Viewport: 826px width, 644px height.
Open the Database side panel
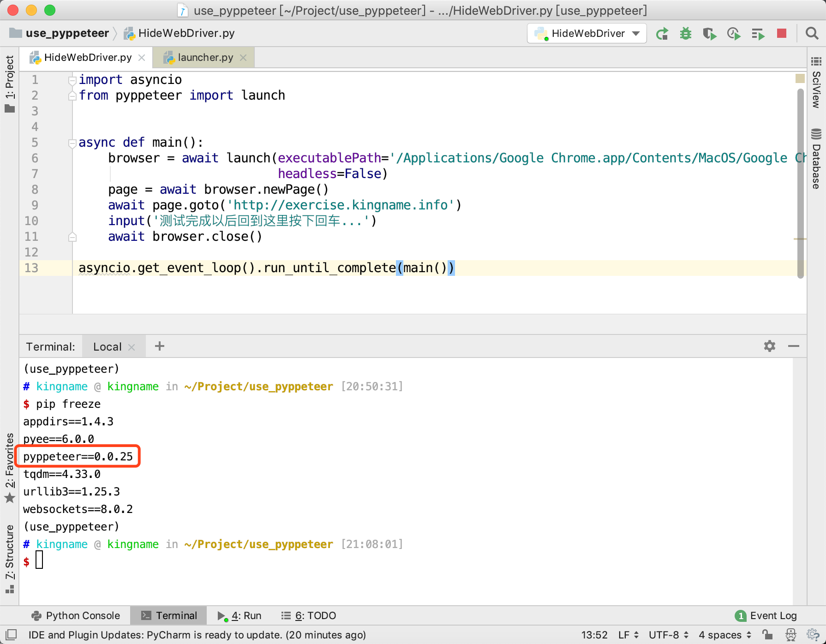(816, 160)
